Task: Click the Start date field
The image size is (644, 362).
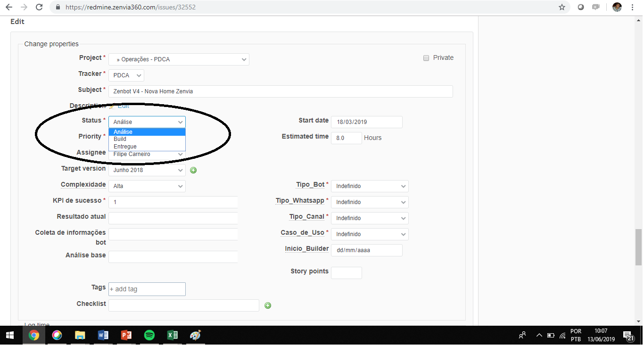Action: pyautogui.click(x=366, y=122)
